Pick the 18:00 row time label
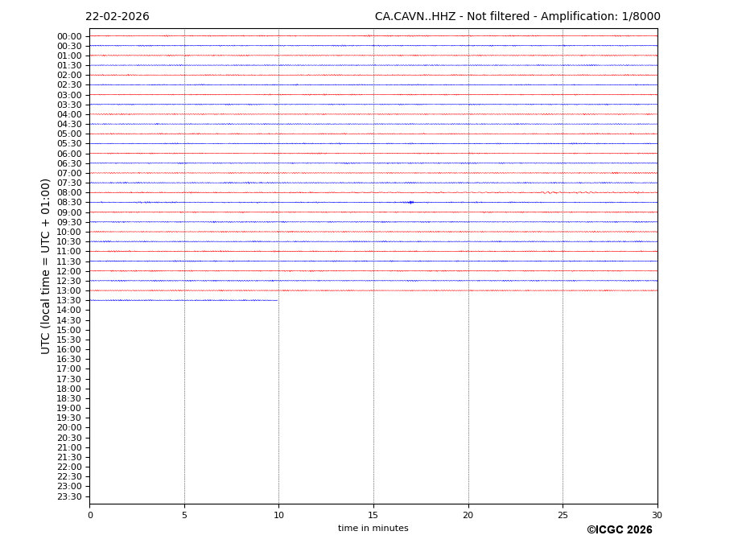746x560 pixels. click(69, 389)
